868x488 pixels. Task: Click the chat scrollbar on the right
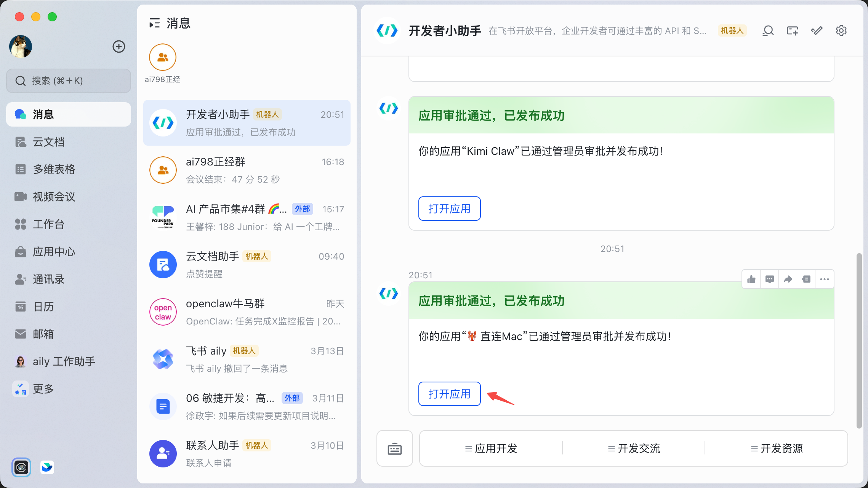pos(859,340)
